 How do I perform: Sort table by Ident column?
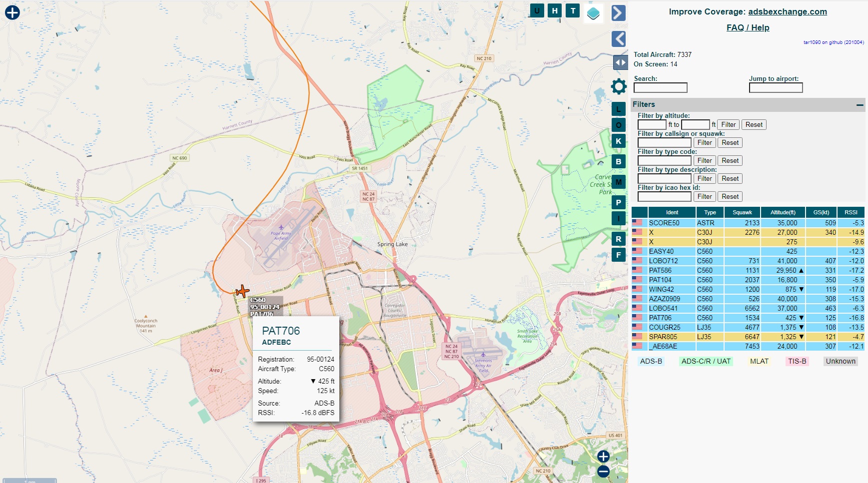tap(672, 212)
